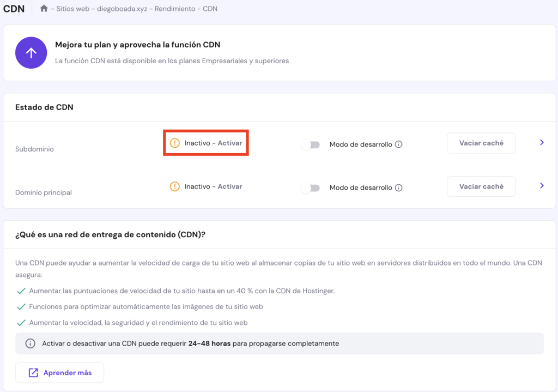Open the Estado de CDN section header
Image resolution: width=558 pixels, height=392 pixels.
coord(43,107)
